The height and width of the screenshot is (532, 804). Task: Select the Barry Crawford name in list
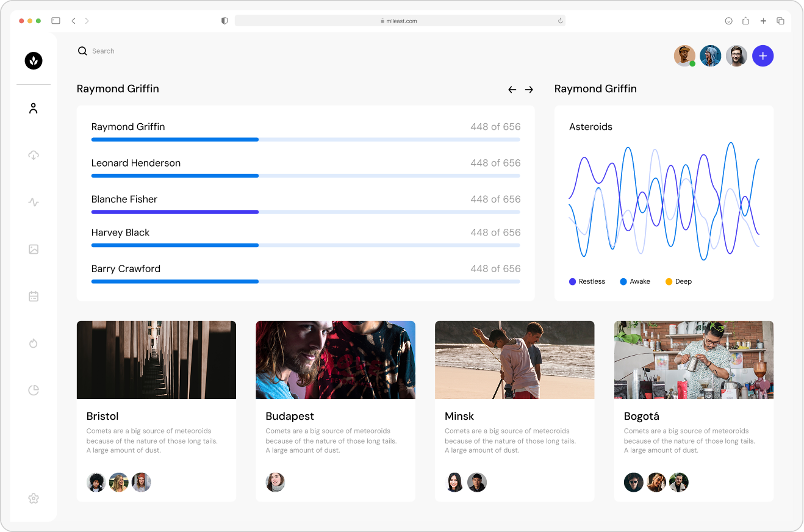pyautogui.click(x=126, y=269)
